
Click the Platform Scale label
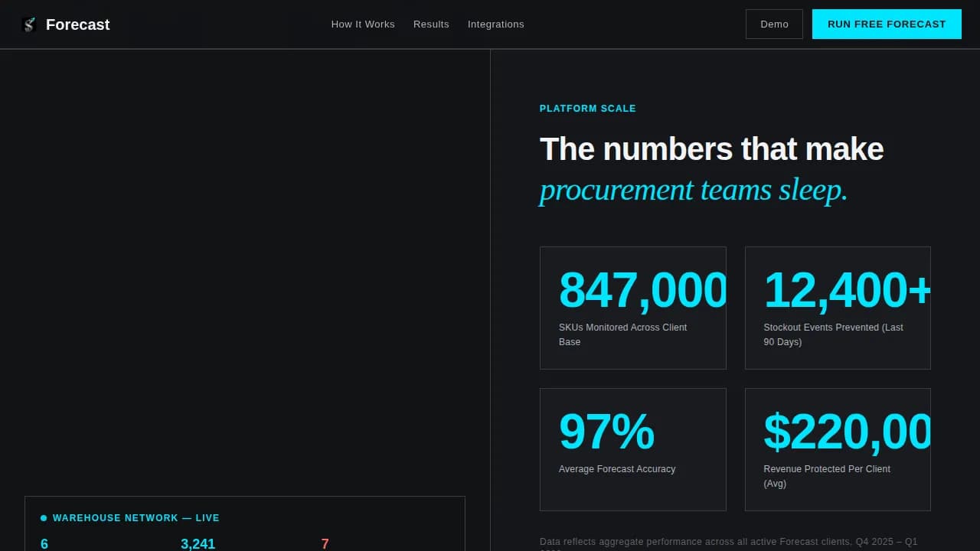(588, 109)
